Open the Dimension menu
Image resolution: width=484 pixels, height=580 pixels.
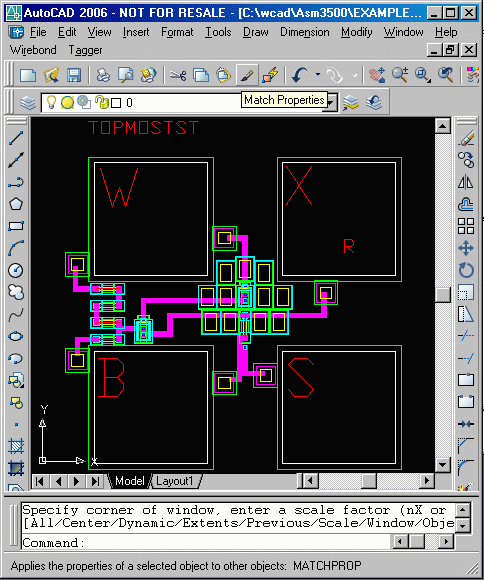point(305,32)
